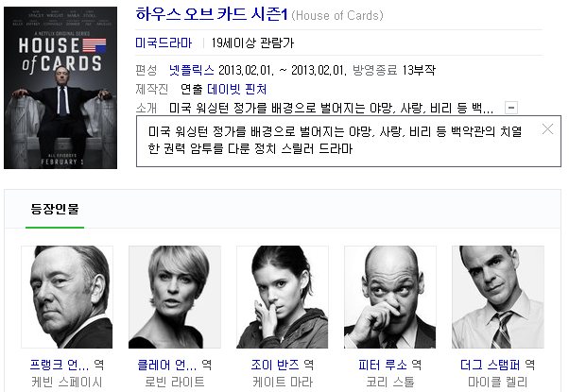Click the 프랭크 언... character name link
Image resolution: width=569 pixels, height=392 pixels.
tap(60, 365)
